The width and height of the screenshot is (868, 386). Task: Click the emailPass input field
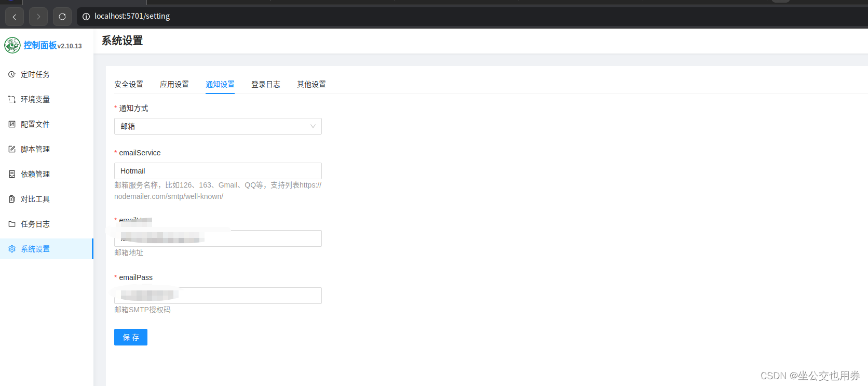(218, 296)
